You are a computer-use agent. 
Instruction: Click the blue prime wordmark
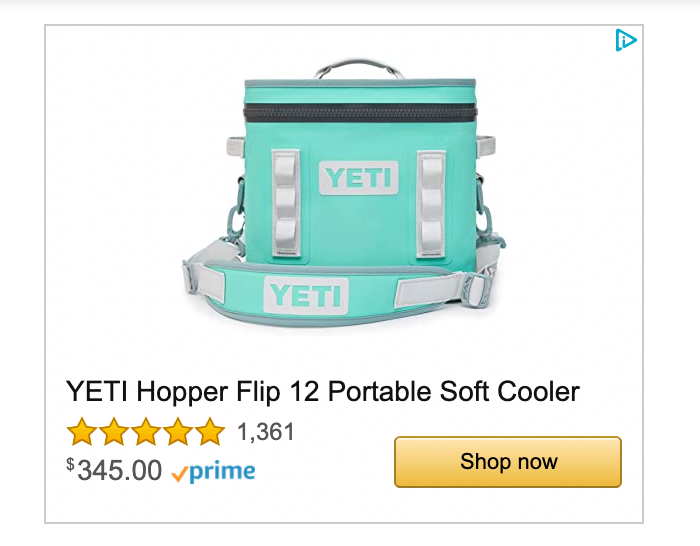222,471
